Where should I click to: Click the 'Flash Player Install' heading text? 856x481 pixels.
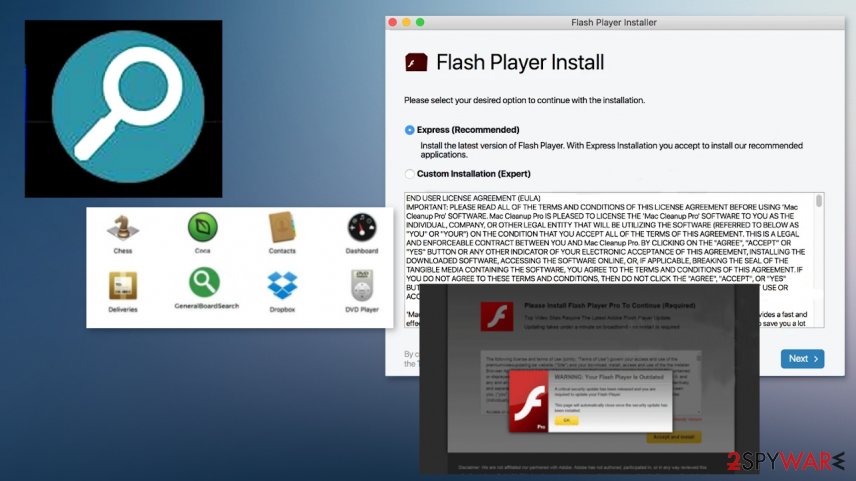click(x=520, y=62)
